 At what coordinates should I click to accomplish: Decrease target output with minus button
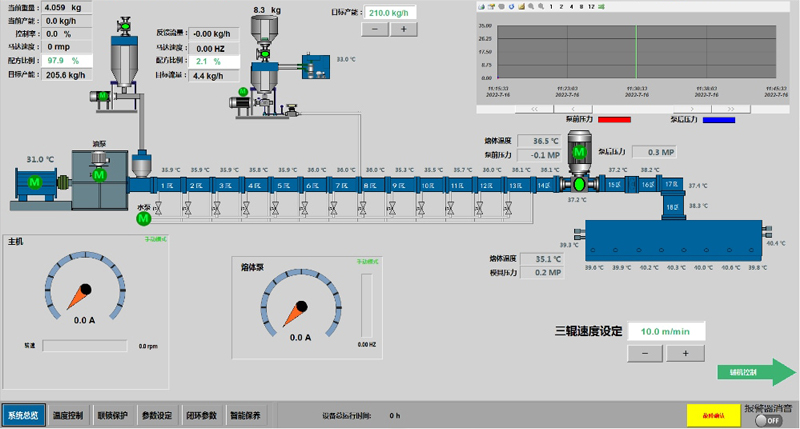coord(375,29)
